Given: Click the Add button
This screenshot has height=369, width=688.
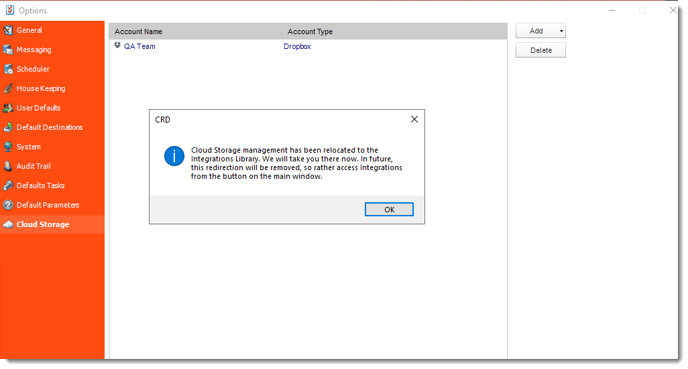Looking at the screenshot, I should point(536,31).
